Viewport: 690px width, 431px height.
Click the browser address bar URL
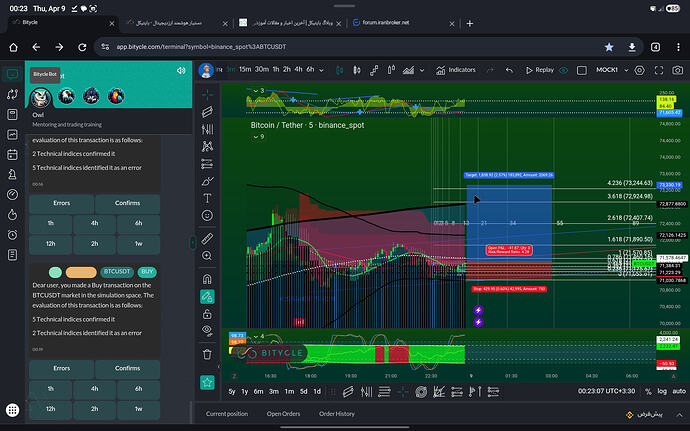click(x=201, y=47)
